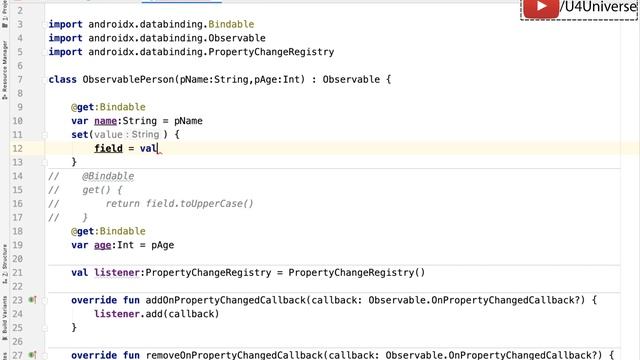640x360 pixels.
Task: Click line number 21 in the gutter
Action: click(17, 273)
